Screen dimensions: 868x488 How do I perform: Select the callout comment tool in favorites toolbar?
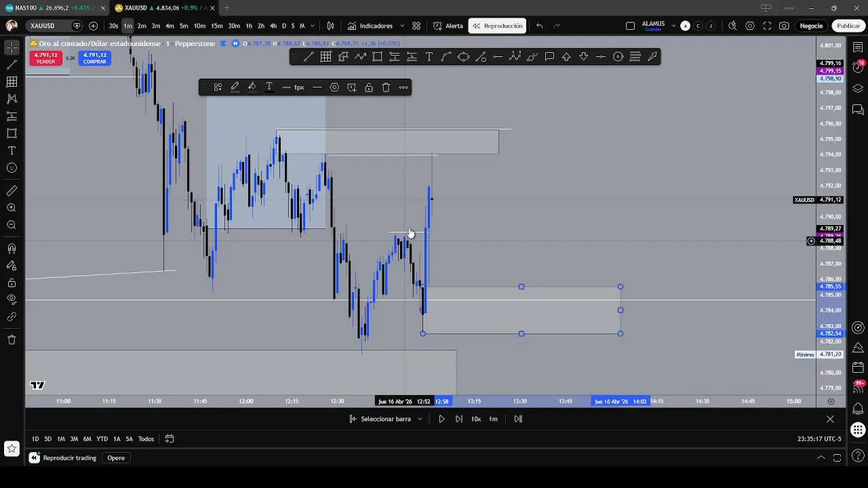[549, 57]
